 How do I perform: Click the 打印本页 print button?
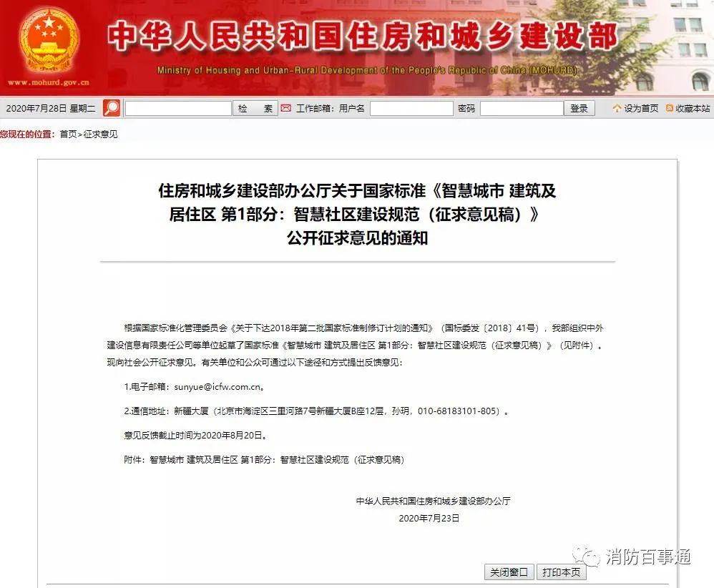click(x=560, y=572)
